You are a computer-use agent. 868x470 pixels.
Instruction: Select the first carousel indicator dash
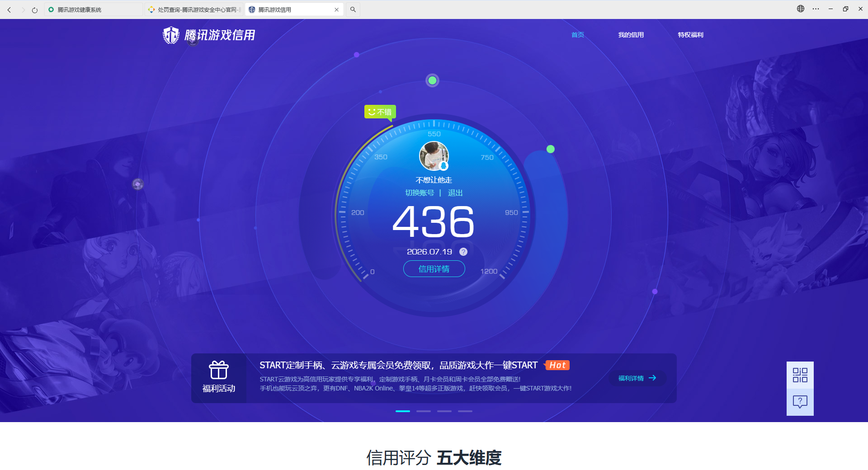[x=403, y=411]
